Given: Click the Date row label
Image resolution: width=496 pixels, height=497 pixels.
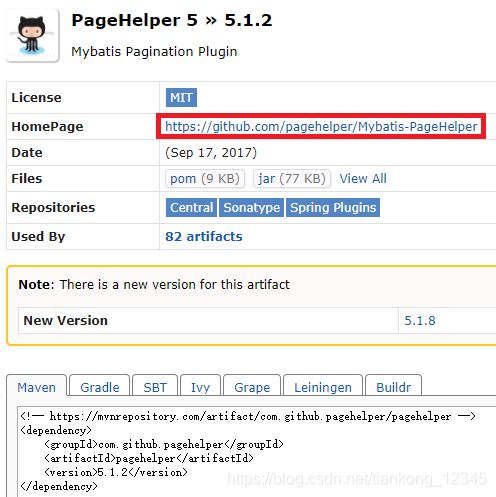Looking at the screenshot, I should (27, 153).
